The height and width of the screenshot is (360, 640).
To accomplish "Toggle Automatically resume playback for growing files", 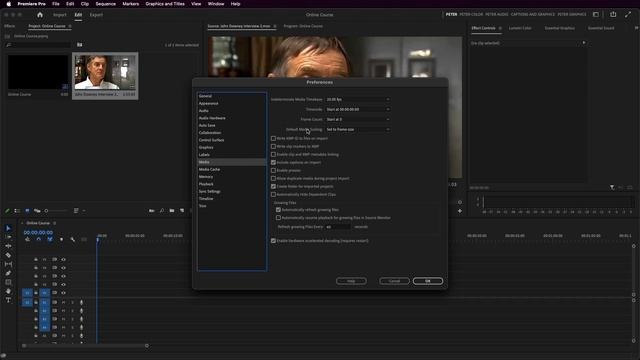I will coord(278,218).
